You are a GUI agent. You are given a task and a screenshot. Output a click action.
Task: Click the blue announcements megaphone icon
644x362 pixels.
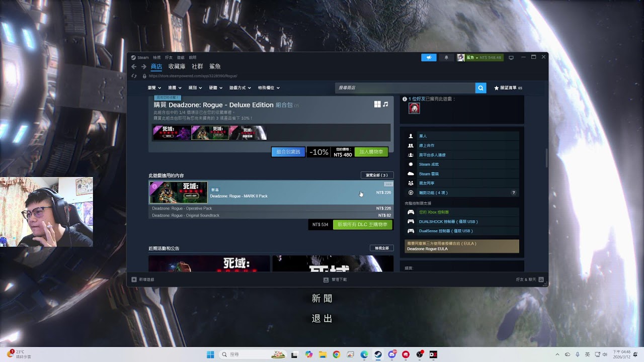pyautogui.click(x=429, y=58)
